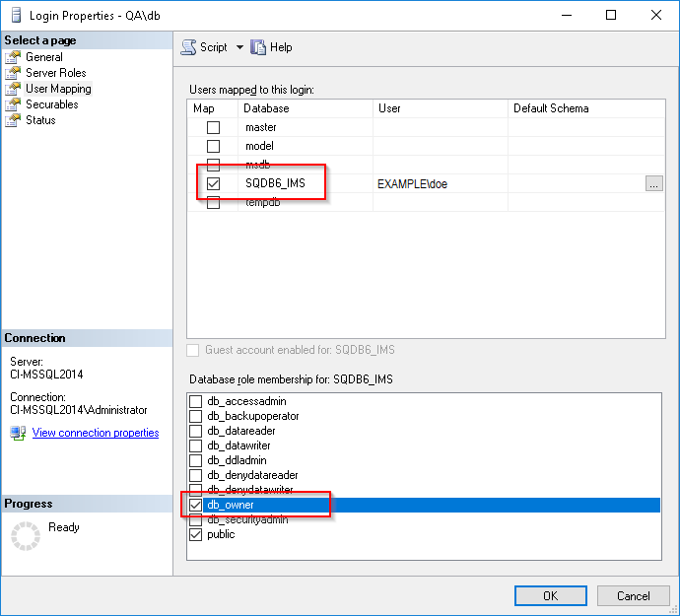Select the Status page icon
This screenshot has height=616, width=680.
[13, 120]
